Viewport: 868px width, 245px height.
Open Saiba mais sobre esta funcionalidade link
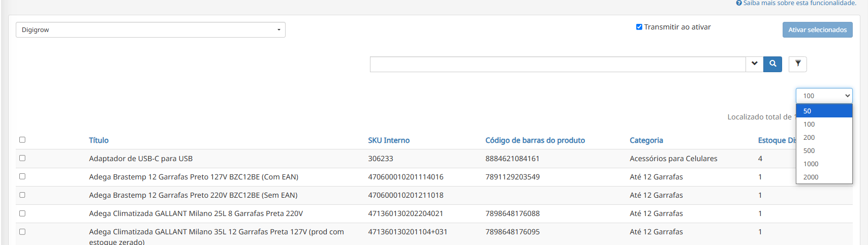pos(799,3)
